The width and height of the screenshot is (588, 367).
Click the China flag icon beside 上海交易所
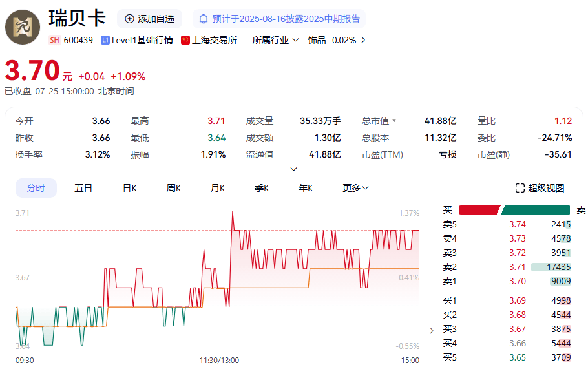click(x=185, y=40)
